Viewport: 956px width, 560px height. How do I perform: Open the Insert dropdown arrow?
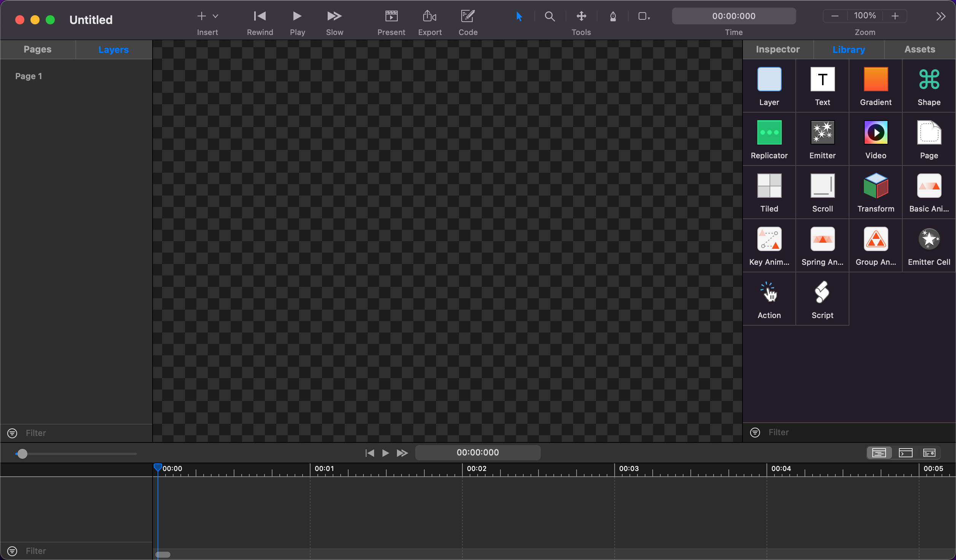pyautogui.click(x=215, y=16)
